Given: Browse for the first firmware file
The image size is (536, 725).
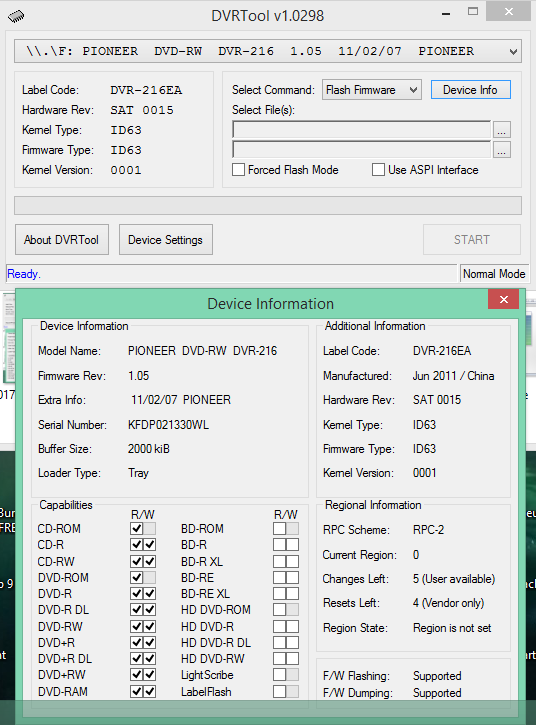Looking at the screenshot, I should tap(501, 130).
